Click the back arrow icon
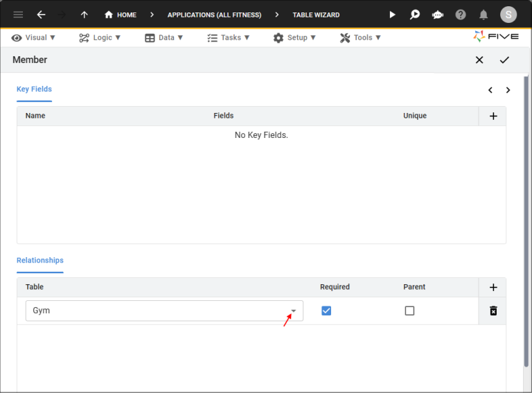532x393 pixels. [41, 15]
